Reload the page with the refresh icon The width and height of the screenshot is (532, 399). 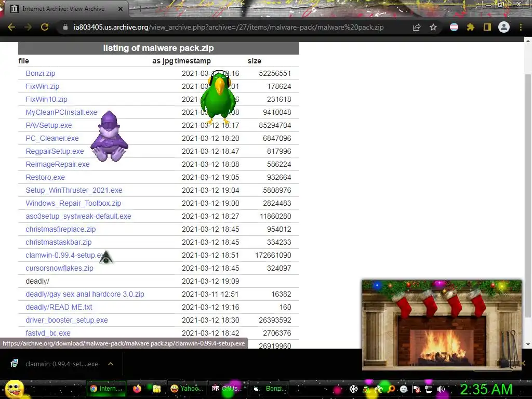click(x=45, y=27)
